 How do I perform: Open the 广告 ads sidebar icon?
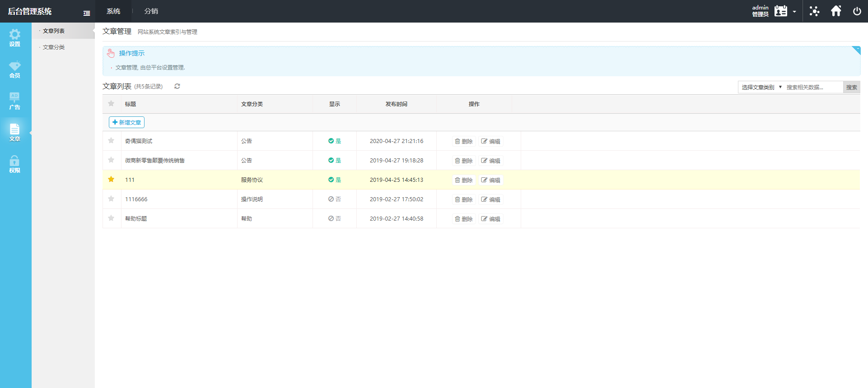tap(15, 102)
